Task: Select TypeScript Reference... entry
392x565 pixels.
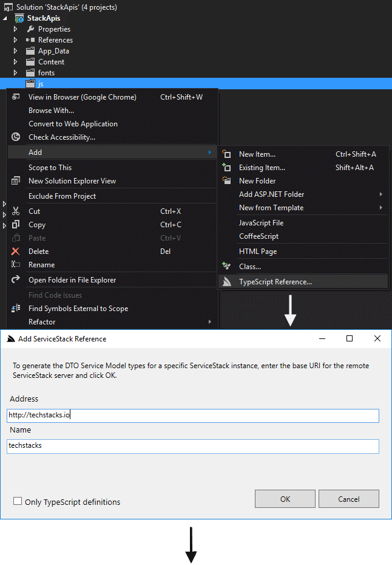Action: [303, 281]
